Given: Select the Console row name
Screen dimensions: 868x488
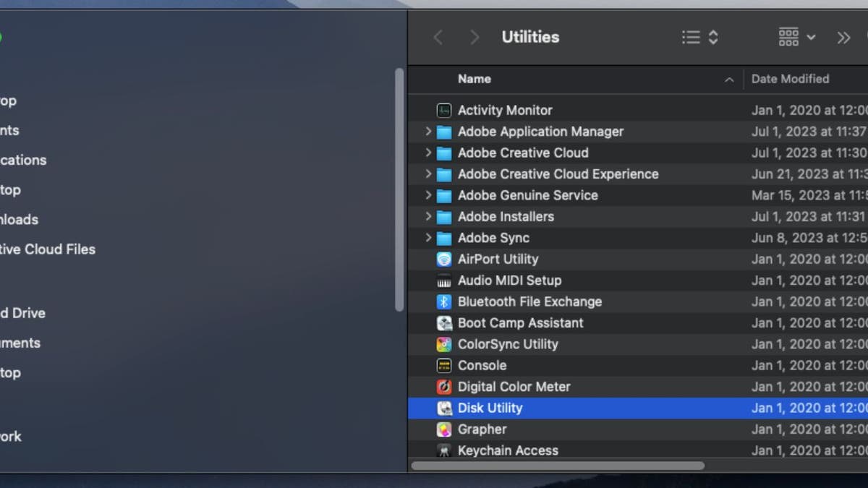Looking at the screenshot, I should pyautogui.click(x=482, y=366).
